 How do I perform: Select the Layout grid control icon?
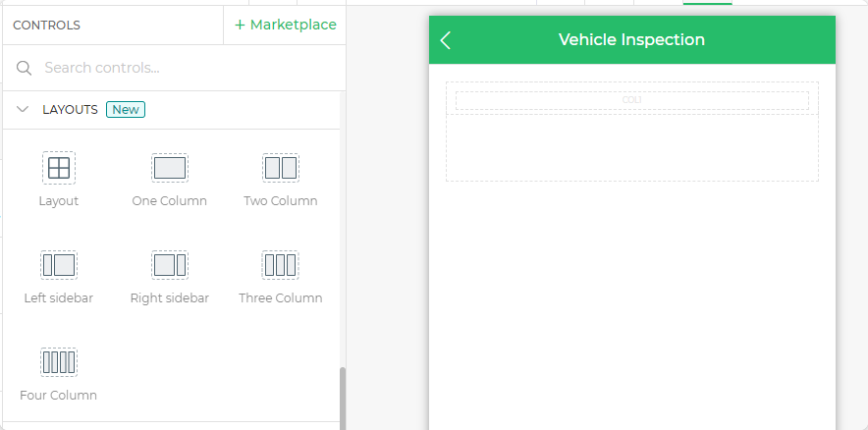tap(59, 168)
